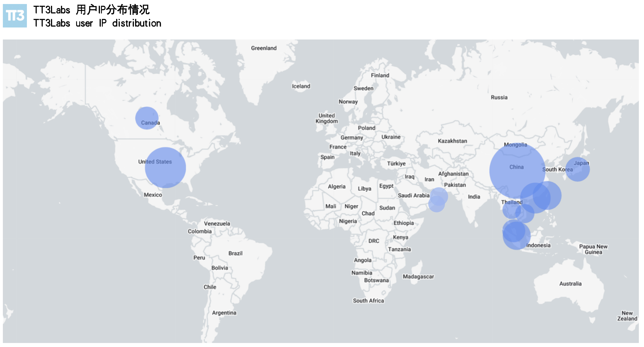Click the Australia map label
644x347 pixels.
click(570, 283)
